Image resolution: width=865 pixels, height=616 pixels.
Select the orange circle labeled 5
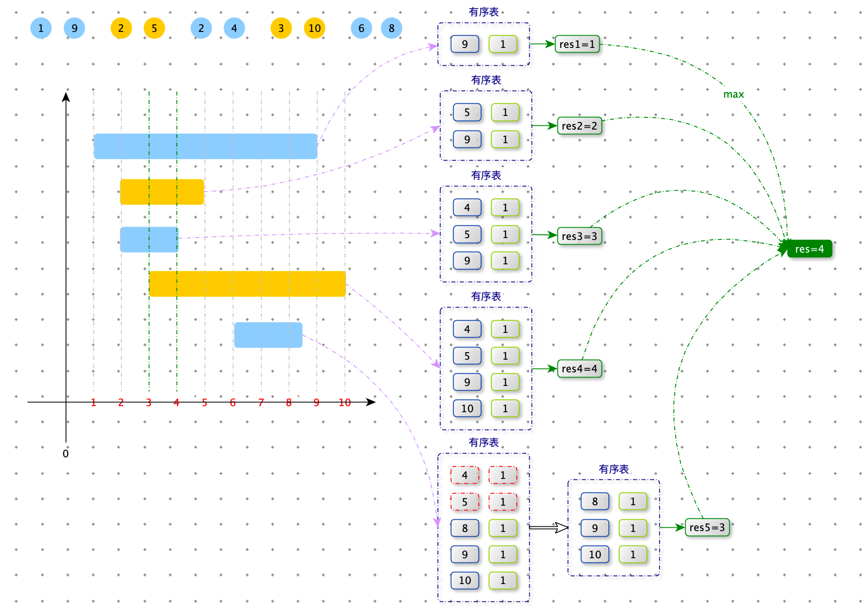pos(154,28)
